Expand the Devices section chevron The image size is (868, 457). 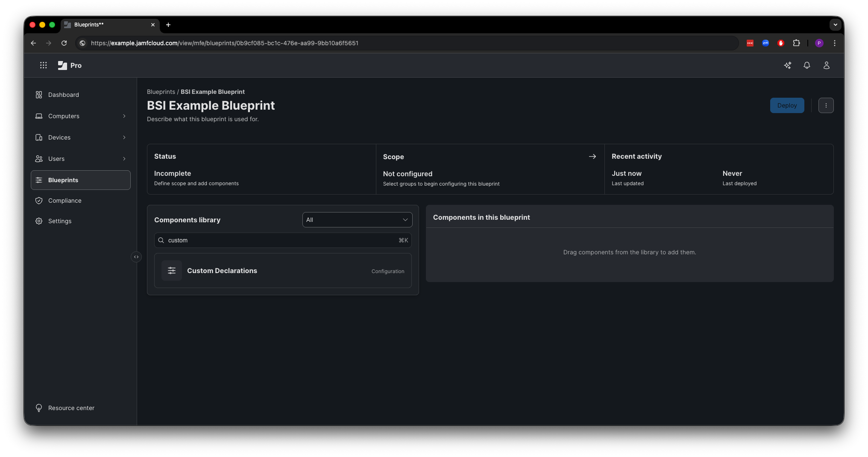(x=124, y=137)
